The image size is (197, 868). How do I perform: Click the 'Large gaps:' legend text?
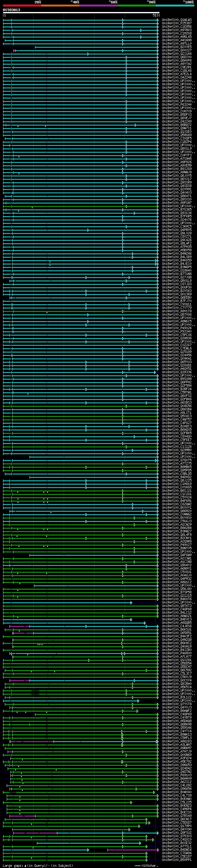tap(13, 865)
